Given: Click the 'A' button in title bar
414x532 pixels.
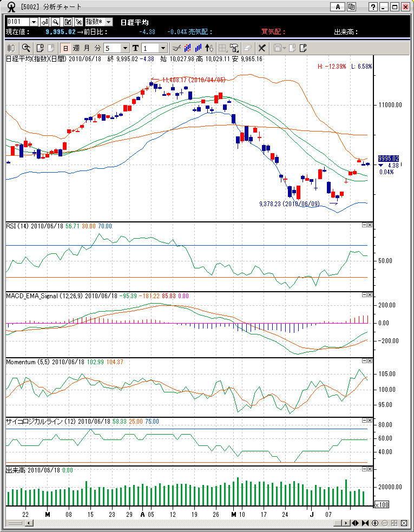Looking at the screenshot, I should [337, 7].
